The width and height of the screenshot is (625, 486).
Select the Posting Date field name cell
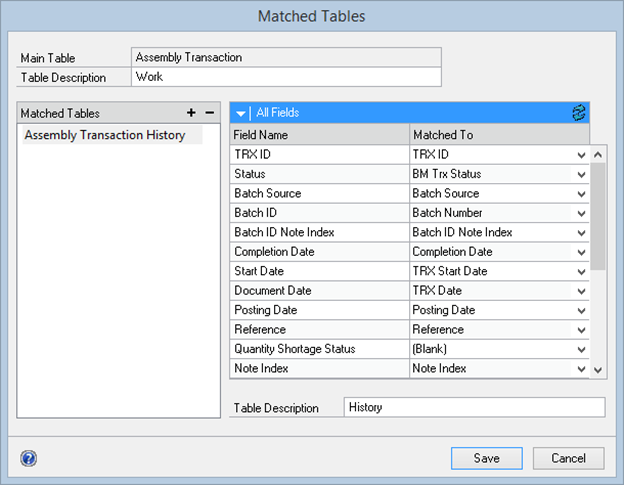coord(319,310)
